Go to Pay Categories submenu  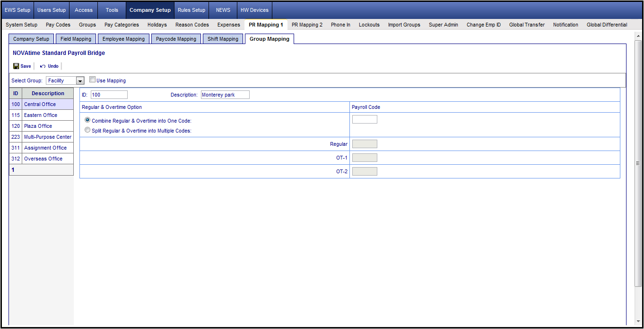coord(122,25)
